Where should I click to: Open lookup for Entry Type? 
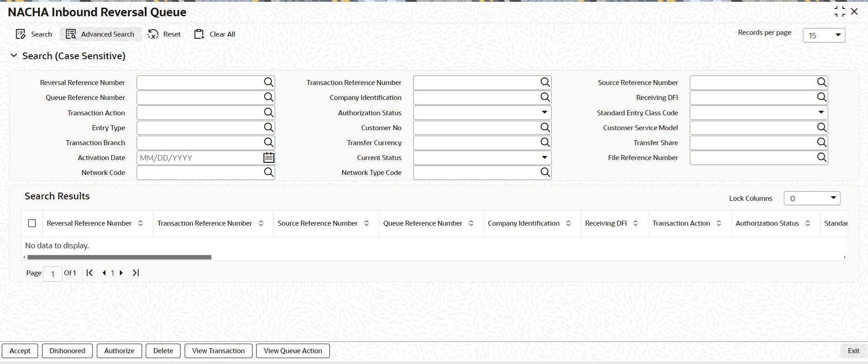269,128
